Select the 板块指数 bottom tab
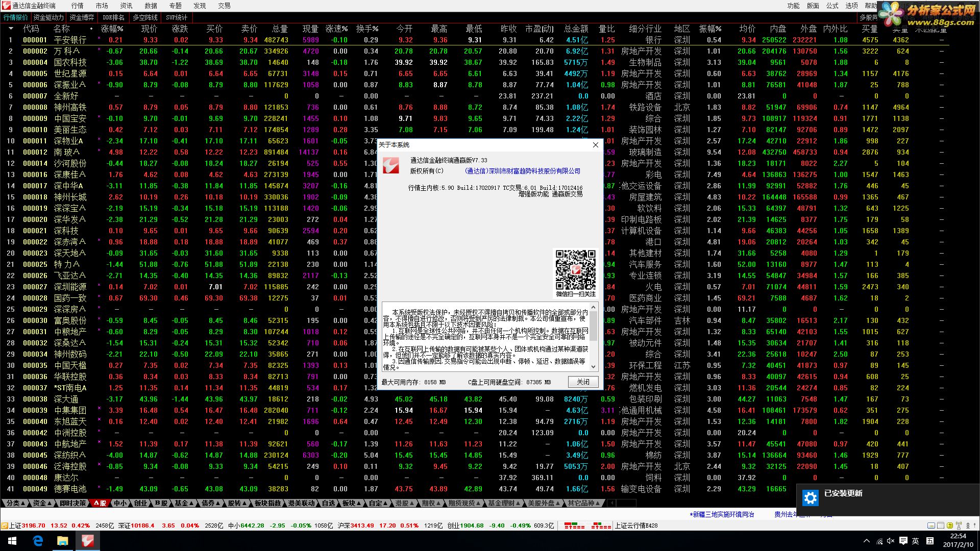This screenshot has height=551, width=980. (268, 503)
